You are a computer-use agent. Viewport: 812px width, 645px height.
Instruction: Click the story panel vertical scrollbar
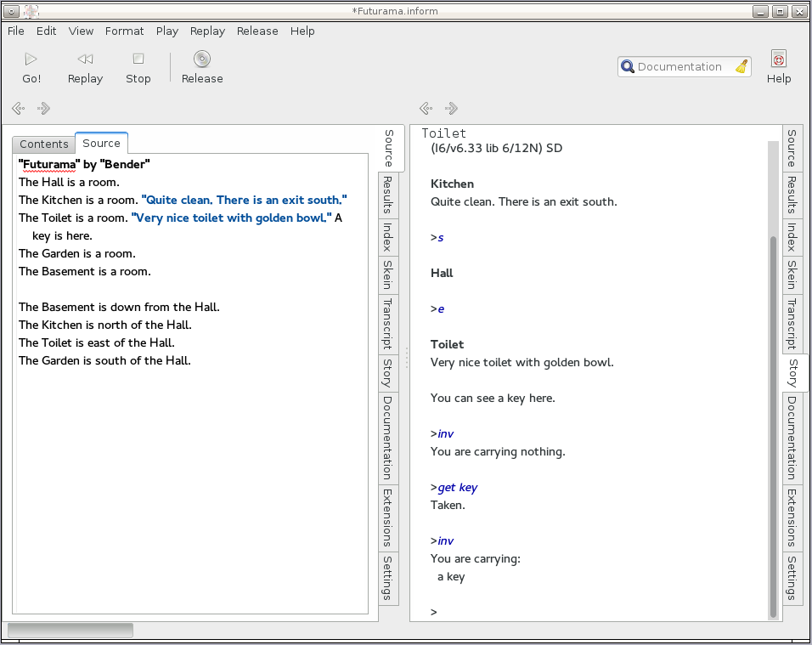tap(773, 425)
